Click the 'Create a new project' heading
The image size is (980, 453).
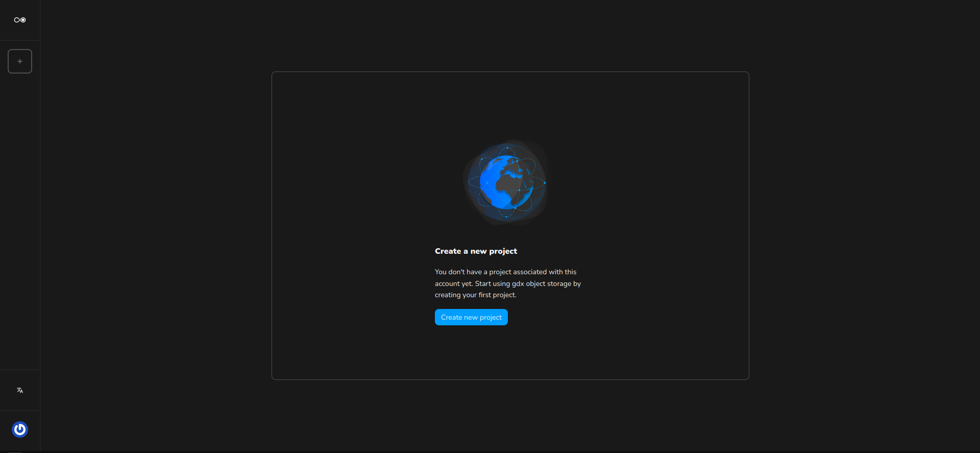476,251
